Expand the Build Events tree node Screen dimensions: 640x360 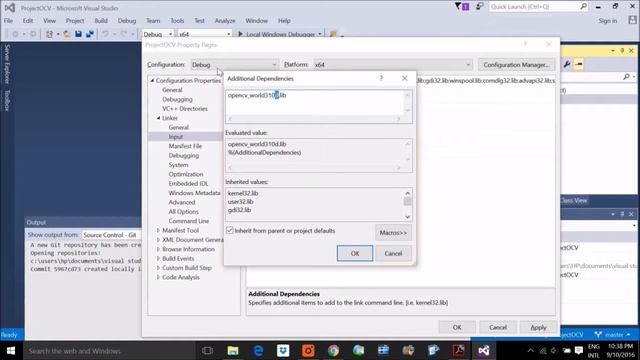(x=158, y=259)
